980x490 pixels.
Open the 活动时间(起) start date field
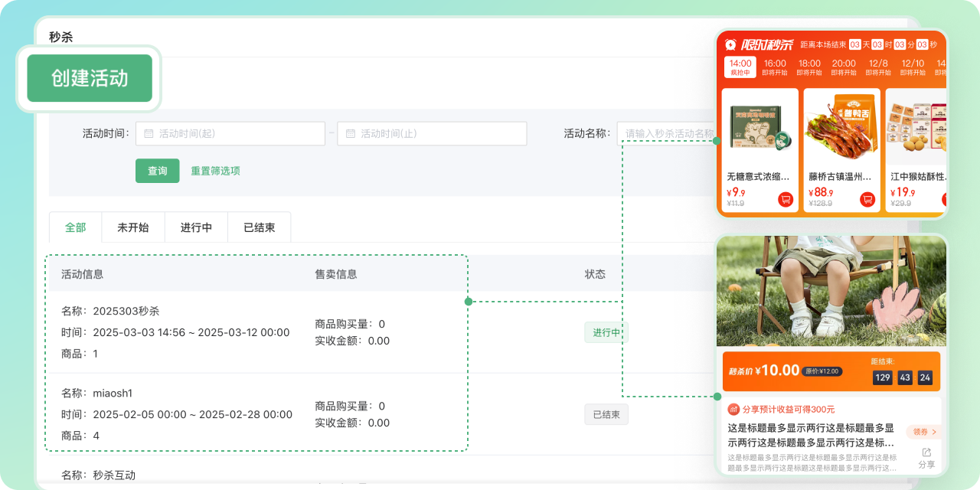(230, 133)
